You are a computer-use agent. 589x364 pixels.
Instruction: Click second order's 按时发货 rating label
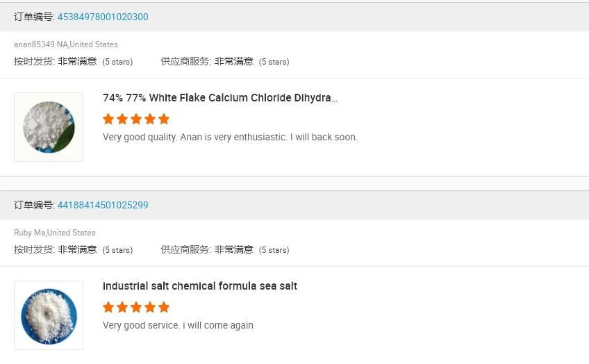[34, 249]
